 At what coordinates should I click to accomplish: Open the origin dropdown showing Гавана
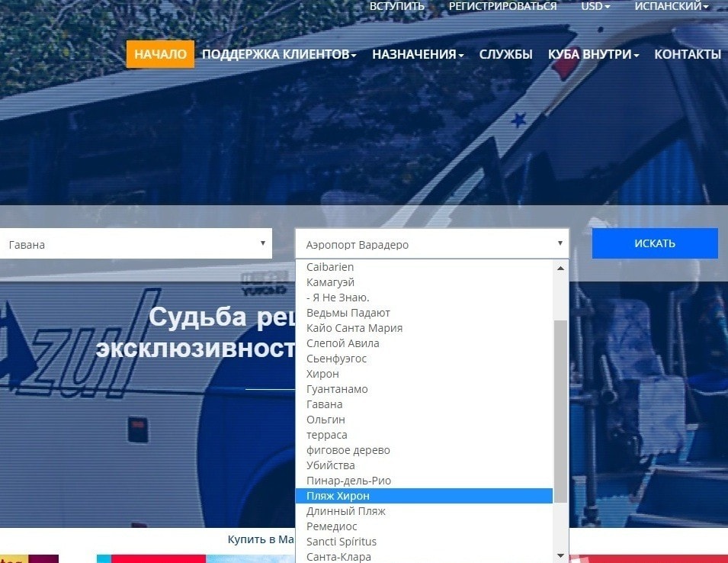click(x=136, y=243)
